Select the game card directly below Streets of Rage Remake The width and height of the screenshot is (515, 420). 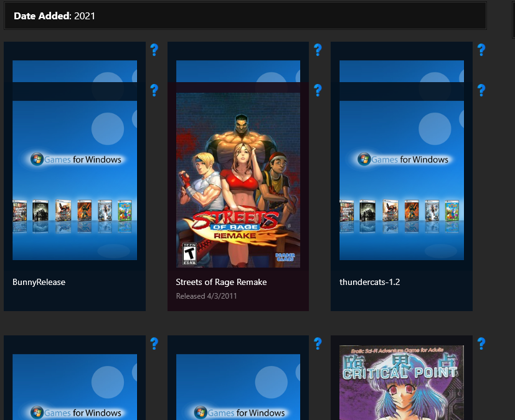point(238,378)
